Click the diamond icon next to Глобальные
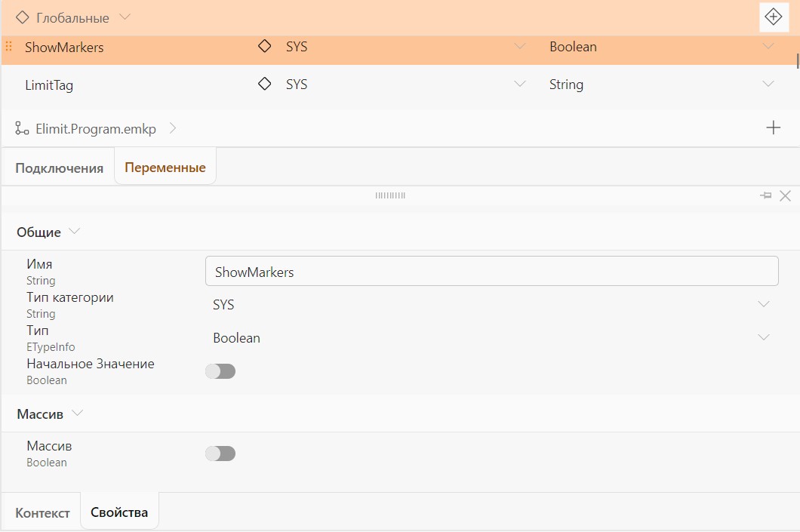Screen dimensions: 800x532 [22, 17]
